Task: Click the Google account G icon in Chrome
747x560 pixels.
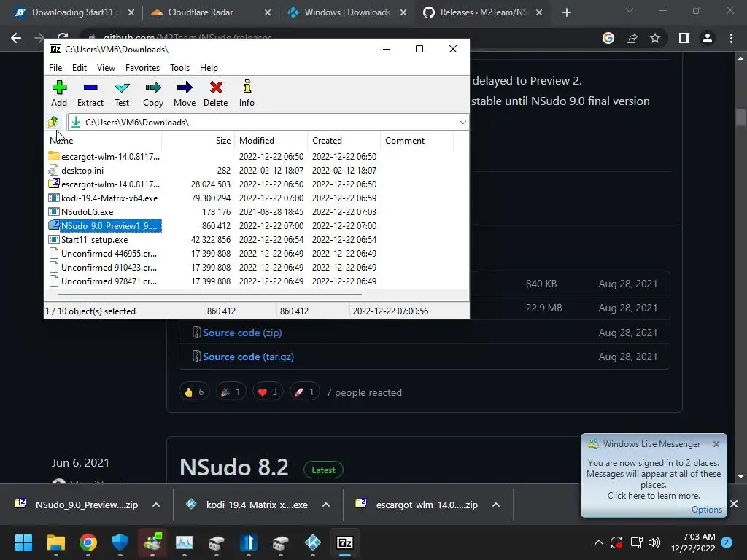Action: [608, 38]
